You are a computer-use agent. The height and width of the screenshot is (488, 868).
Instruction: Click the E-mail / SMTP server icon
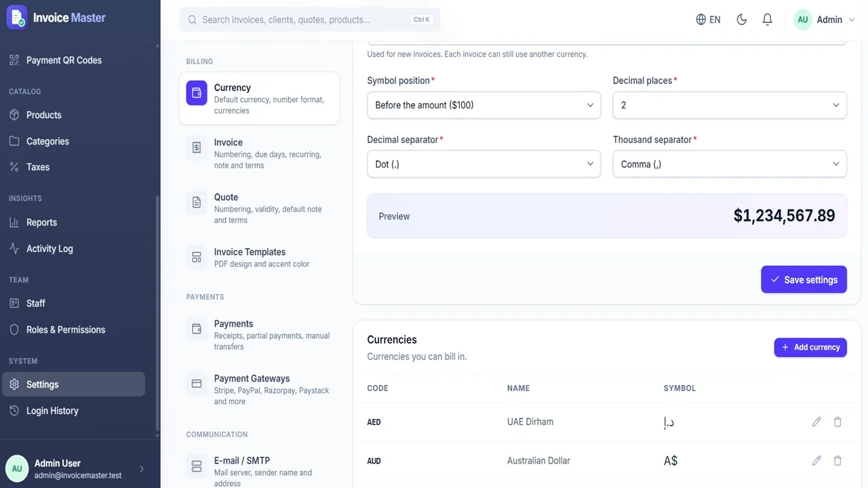tap(197, 466)
